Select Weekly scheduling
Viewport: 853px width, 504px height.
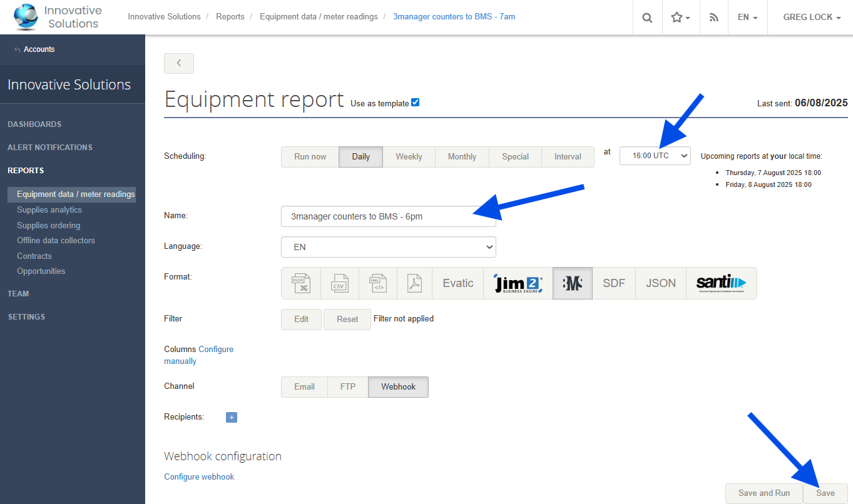[409, 157]
